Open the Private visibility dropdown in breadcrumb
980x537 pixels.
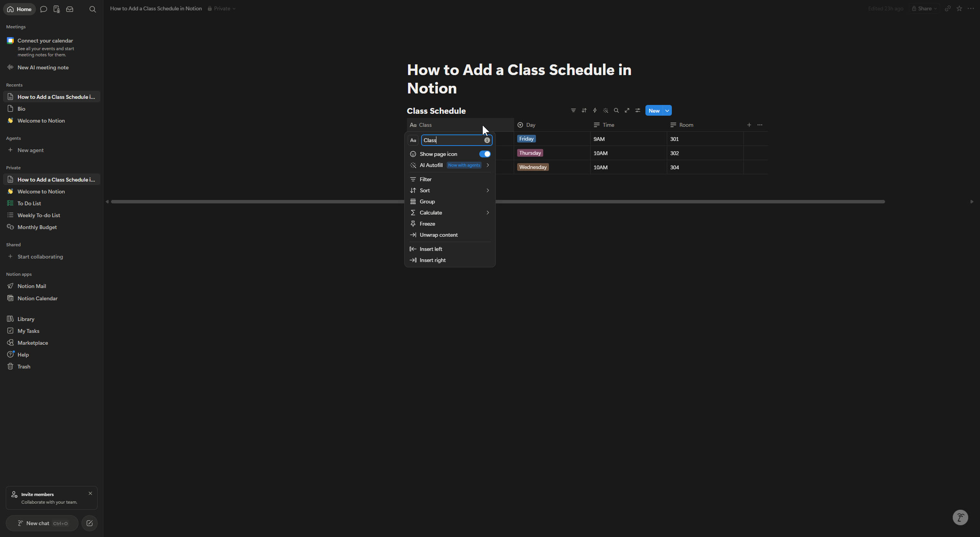tap(222, 8)
